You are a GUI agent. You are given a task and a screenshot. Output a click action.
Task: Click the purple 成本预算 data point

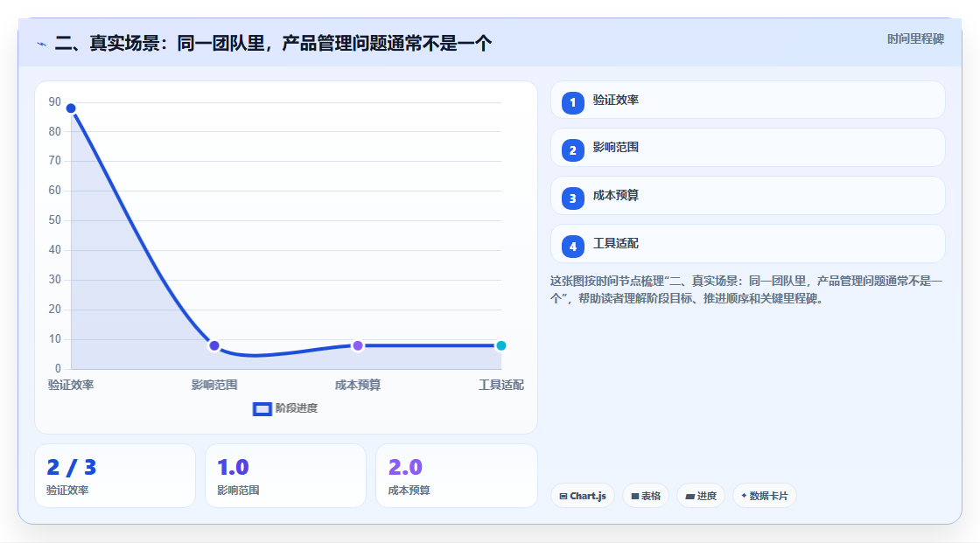(x=358, y=345)
